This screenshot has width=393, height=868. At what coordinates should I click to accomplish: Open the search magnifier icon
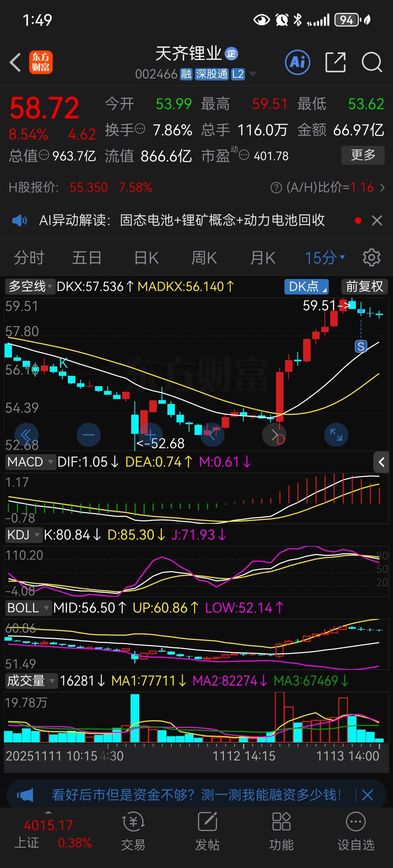pyautogui.click(x=372, y=62)
